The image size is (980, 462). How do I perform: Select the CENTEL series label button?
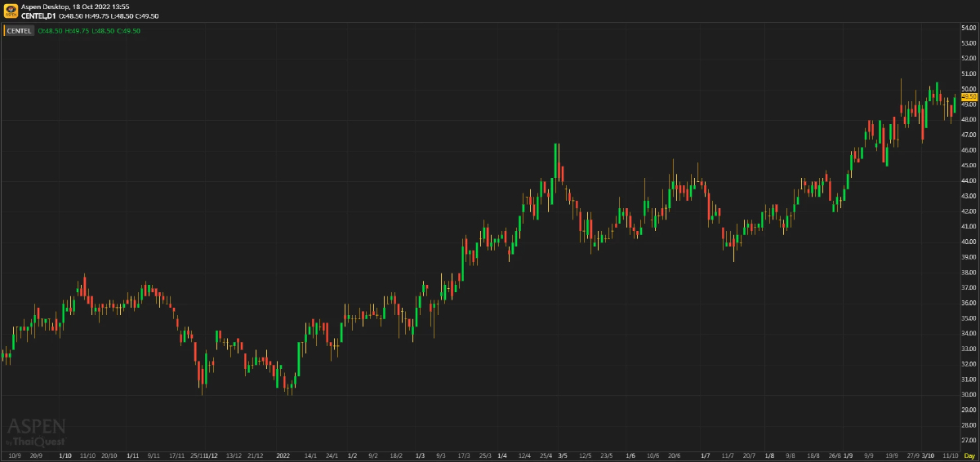tap(20, 30)
